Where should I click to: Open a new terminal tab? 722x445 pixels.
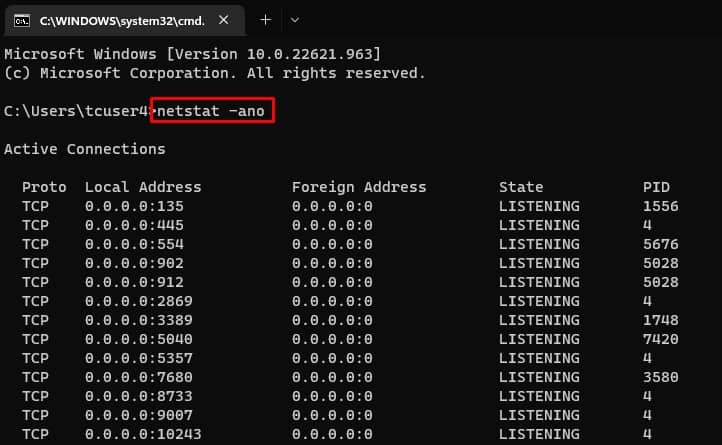point(266,20)
